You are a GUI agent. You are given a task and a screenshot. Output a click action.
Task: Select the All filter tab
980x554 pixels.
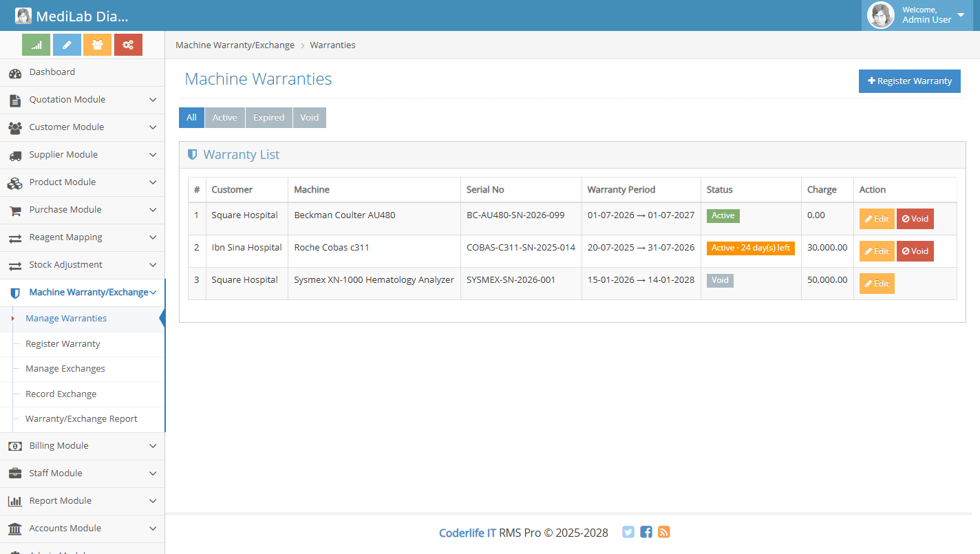(x=191, y=118)
